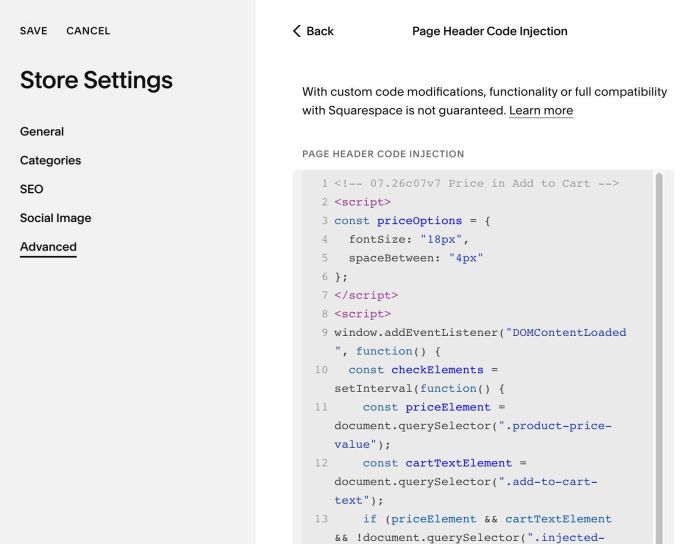Click line number 6 in the gutter
This screenshot has width=700, height=544.
(325, 277)
